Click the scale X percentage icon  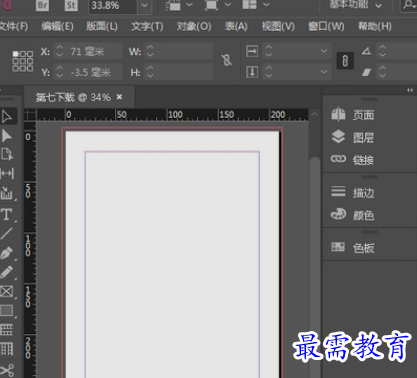click(252, 51)
